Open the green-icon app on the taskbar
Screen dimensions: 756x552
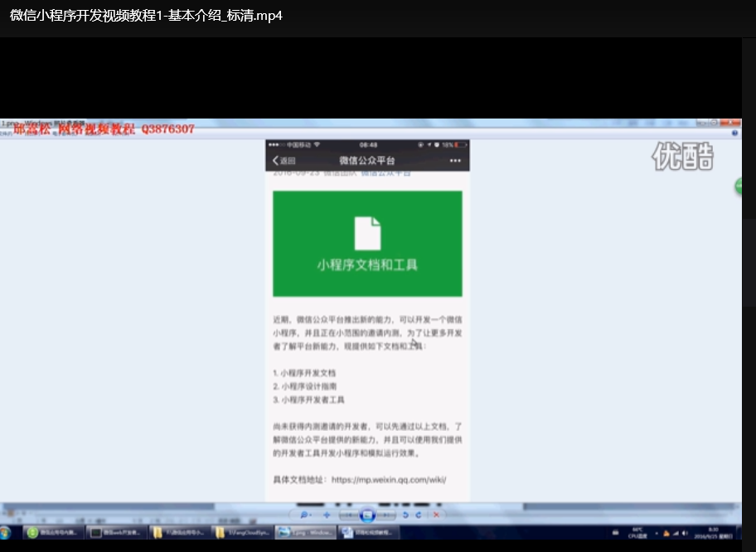point(54,533)
